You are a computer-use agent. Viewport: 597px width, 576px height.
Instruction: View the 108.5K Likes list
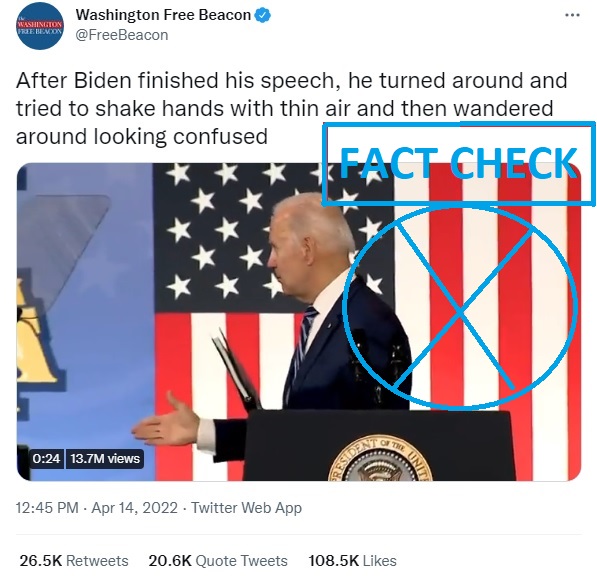click(352, 561)
